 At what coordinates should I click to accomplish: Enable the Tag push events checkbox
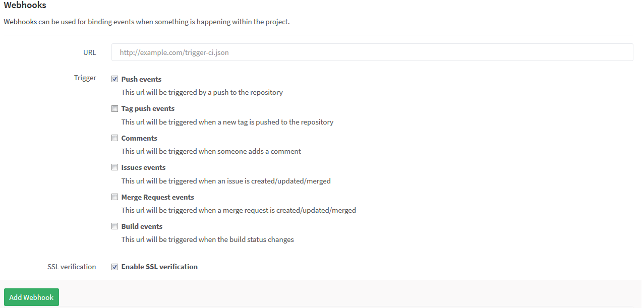115,108
